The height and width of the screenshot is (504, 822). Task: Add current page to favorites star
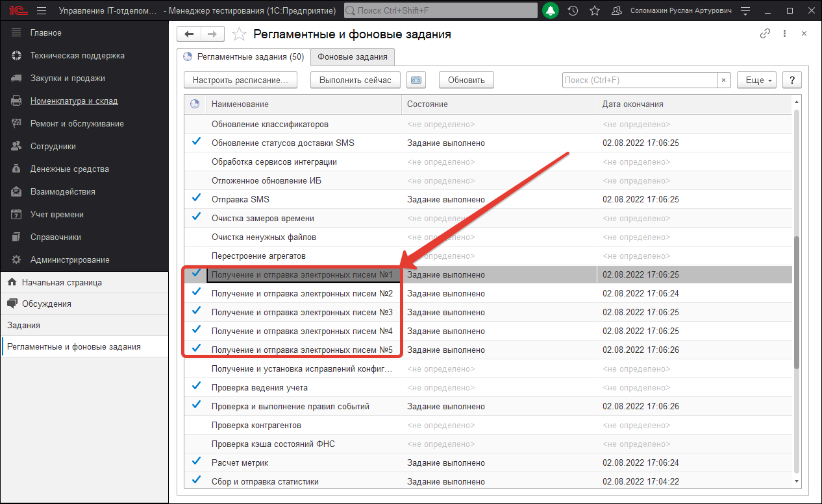coord(240,34)
